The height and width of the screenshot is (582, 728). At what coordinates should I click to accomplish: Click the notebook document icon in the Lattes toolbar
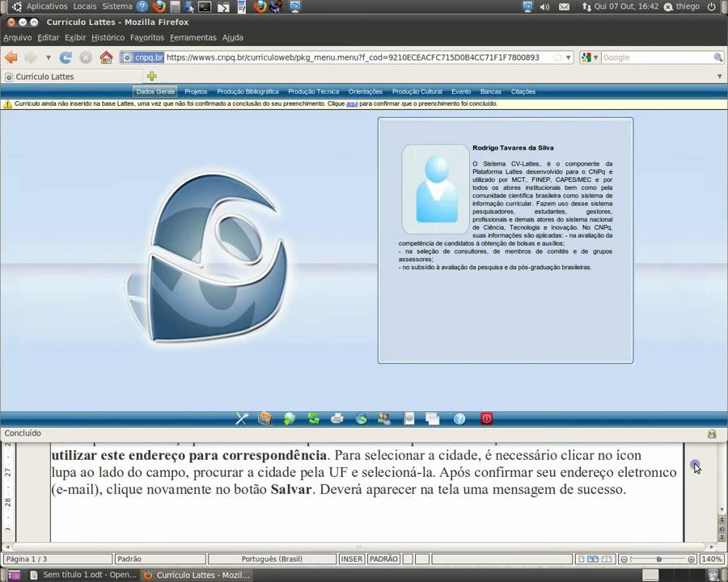[409, 419]
